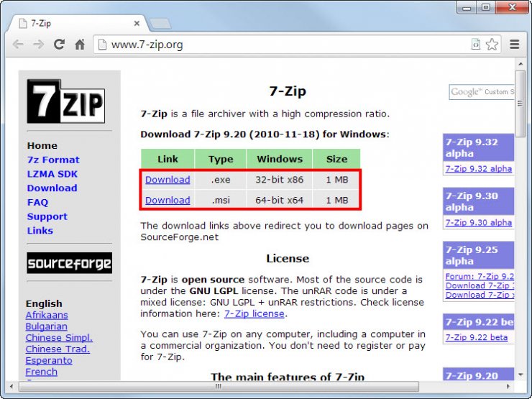This screenshot has height=399, width=532.
Task: Click the horizontal scrollbar left arrow
Action: tap(12, 386)
